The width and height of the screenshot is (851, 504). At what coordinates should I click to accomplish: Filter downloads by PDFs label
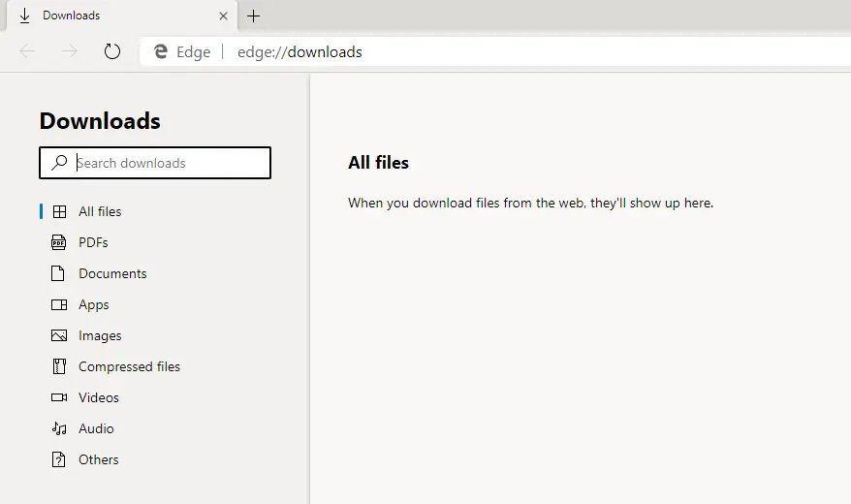pos(93,242)
